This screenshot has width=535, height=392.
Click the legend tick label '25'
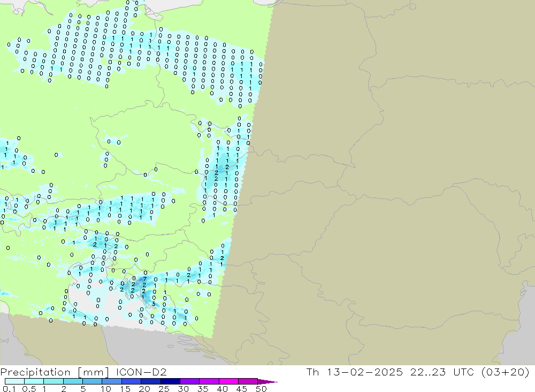(164, 389)
